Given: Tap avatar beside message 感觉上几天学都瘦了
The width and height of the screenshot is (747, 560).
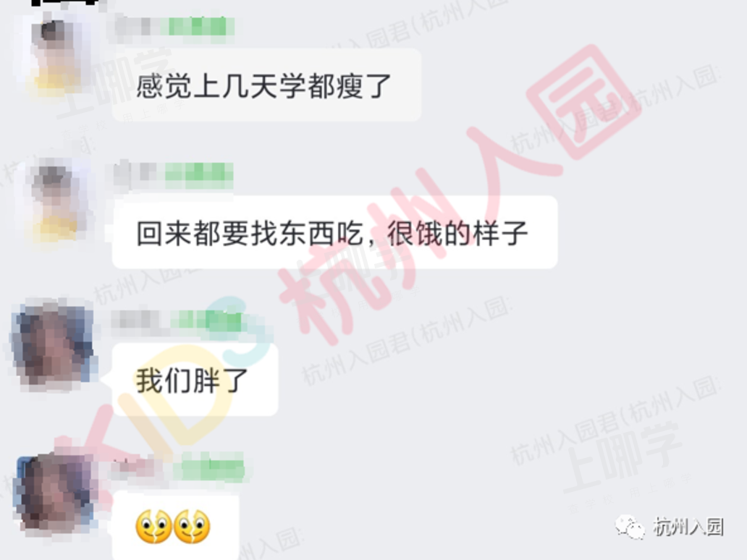Looking at the screenshot, I should coord(54,55).
